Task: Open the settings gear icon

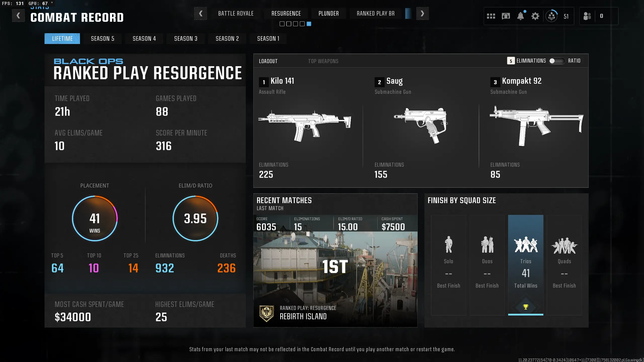Action: (x=535, y=16)
